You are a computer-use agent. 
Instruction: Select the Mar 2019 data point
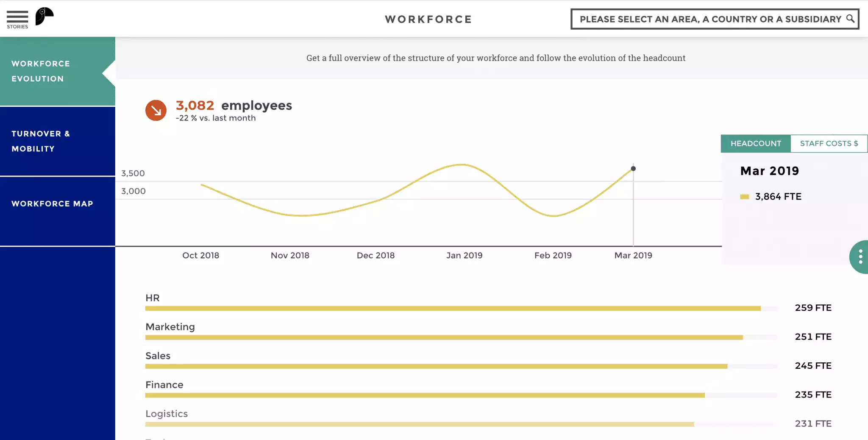(633, 169)
